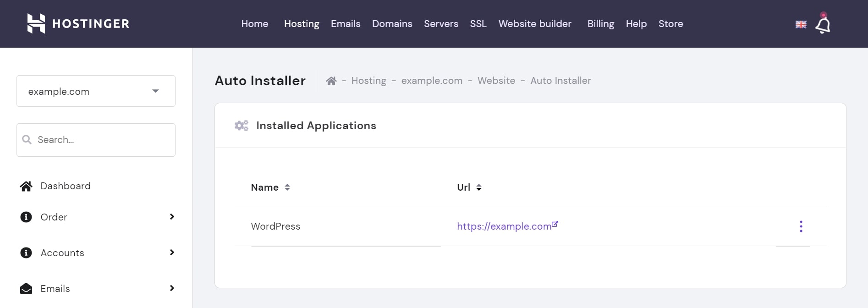Viewport: 868px width, 308px height.
Task: Click the Accounts info icon in sidebar
Action: (26, 253)
